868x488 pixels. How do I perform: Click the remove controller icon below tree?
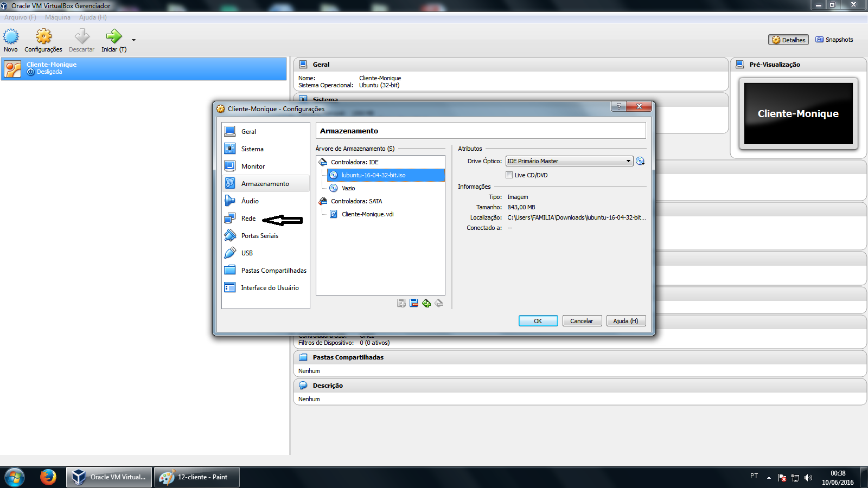pos(414,303)
